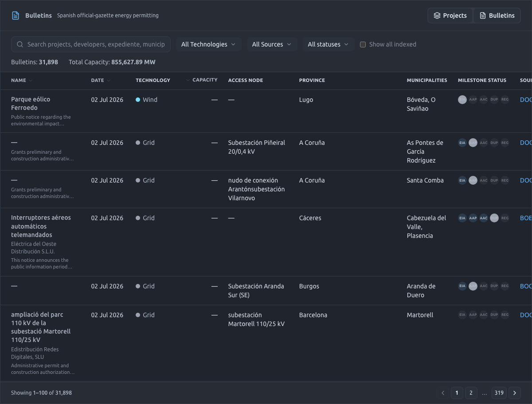This screenshot has height=404, width=532.
Task: Open ampliació del parc 110 kV bulletin
Action: coord(41,327)
